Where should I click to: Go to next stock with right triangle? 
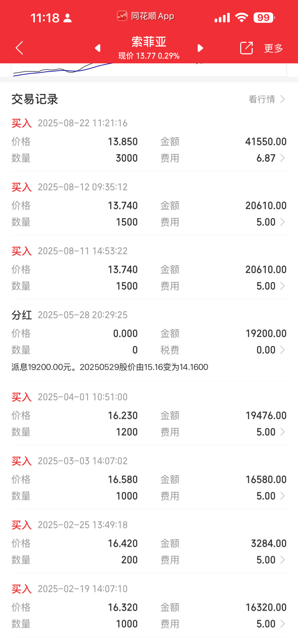(x=200, y=48)
